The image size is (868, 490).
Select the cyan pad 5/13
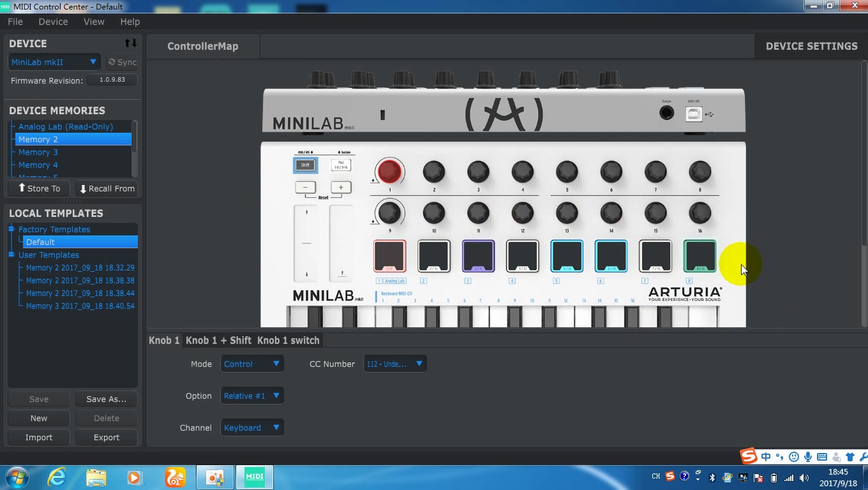tap(567, 256)
